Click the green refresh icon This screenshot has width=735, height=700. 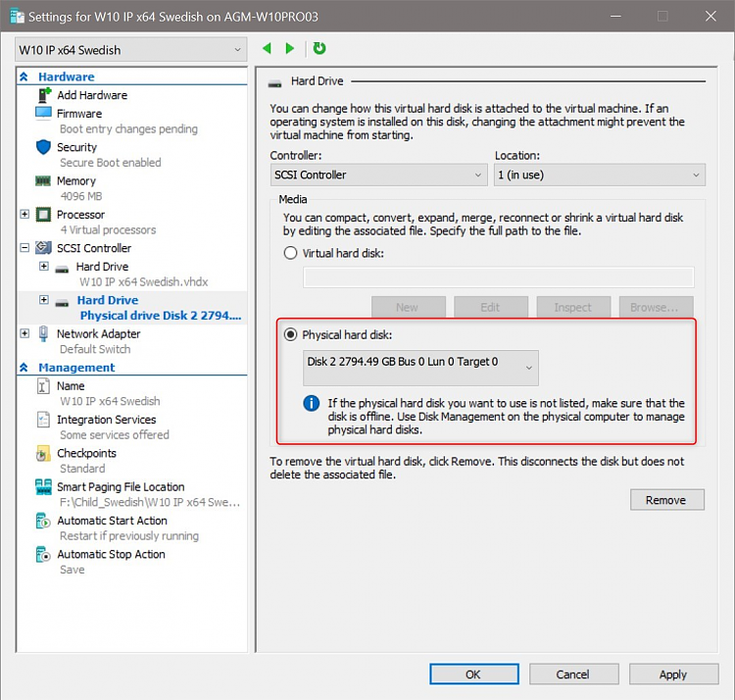[319, 48]
